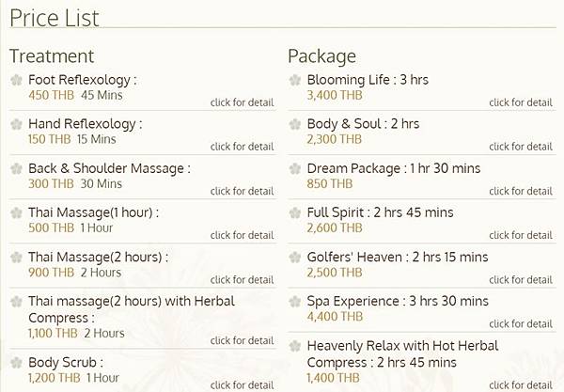The image size is (564, 392).
Task: Open click for detail under Dream Package
Action: click(521, 192)
